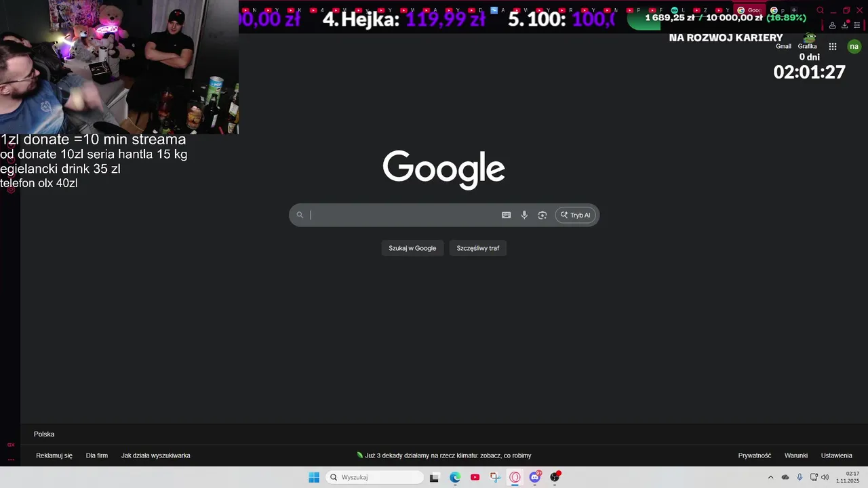Open the browser easy setup menu icon

[x=857, y=25]
